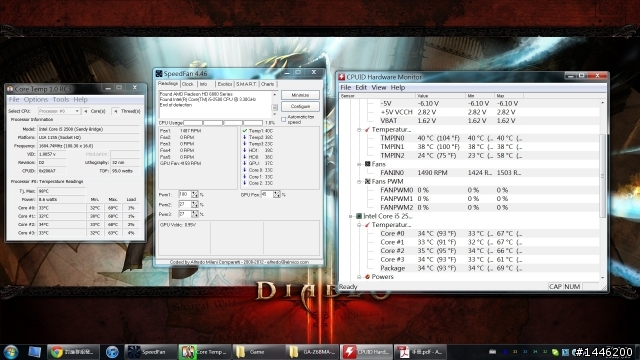Click the Core Temp taskbar button
640x360 pixels.
click(x=205, y=352)
